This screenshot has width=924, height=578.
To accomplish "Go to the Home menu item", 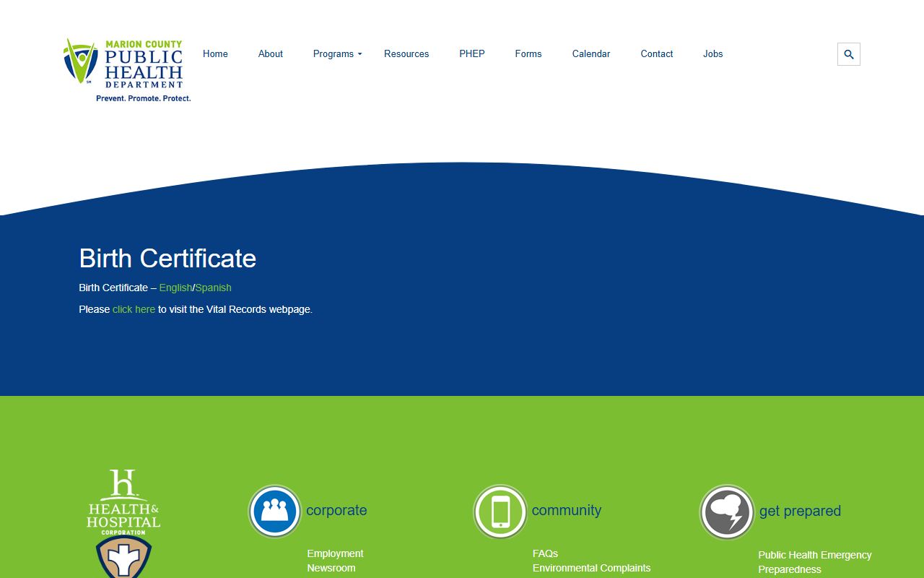I will point(215,54).
